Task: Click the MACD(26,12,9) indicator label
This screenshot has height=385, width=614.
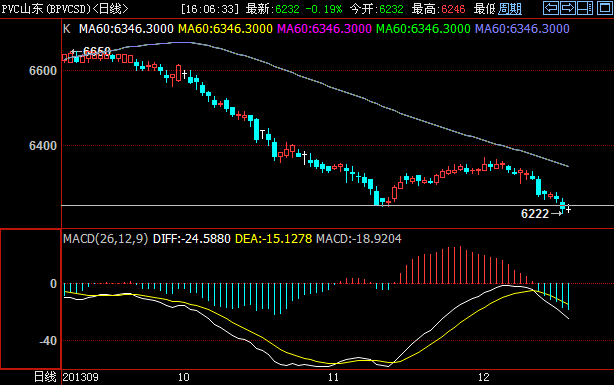Action: 106,239
